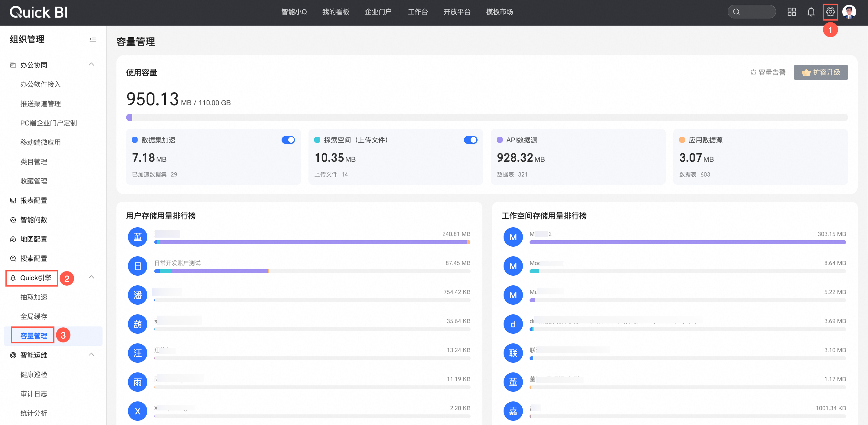Open 审计日志 in the sidebar
This screenshot has width=868, height=425.
point(34,394)
